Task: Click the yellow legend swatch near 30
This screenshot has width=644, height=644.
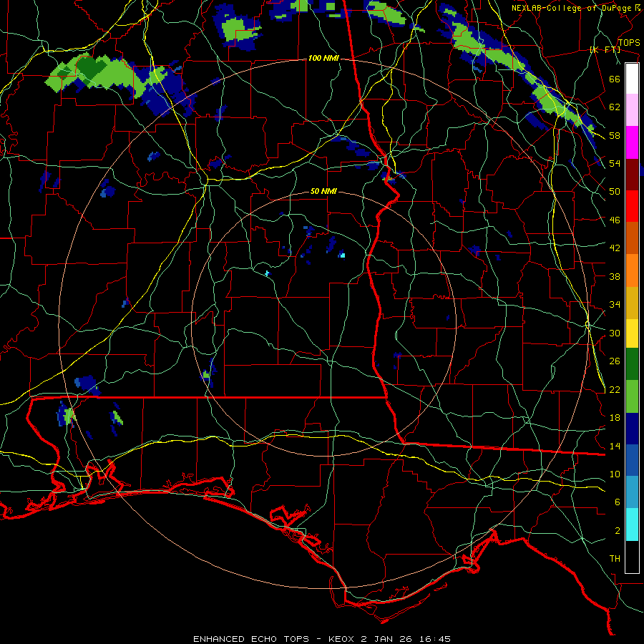Action: click(x=632, y=333)
